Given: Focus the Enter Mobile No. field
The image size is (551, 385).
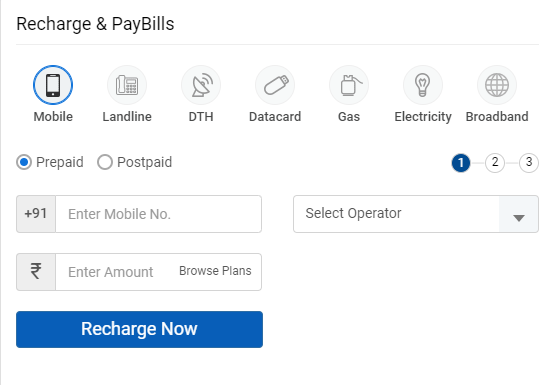Looking at the screenshot, I should click(x=158, y=214).
